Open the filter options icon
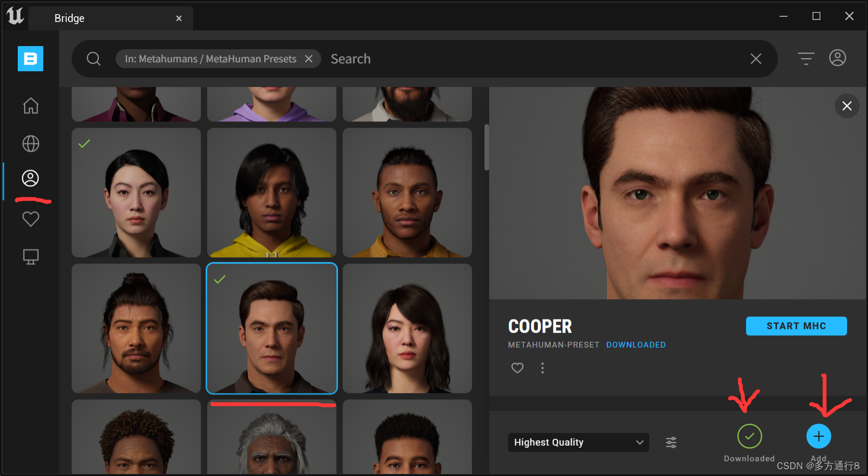The image size is (868, 476). point(806,58)
